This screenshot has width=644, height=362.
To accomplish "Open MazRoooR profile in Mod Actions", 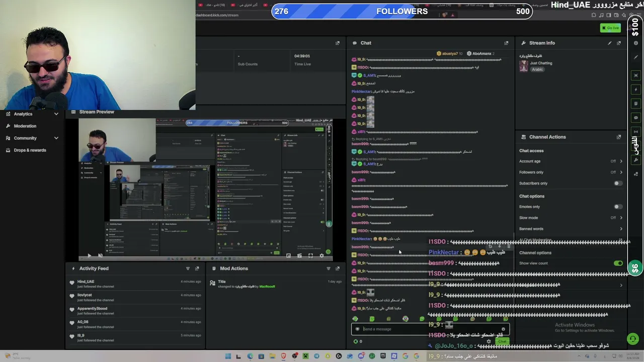I will (267, 287).
